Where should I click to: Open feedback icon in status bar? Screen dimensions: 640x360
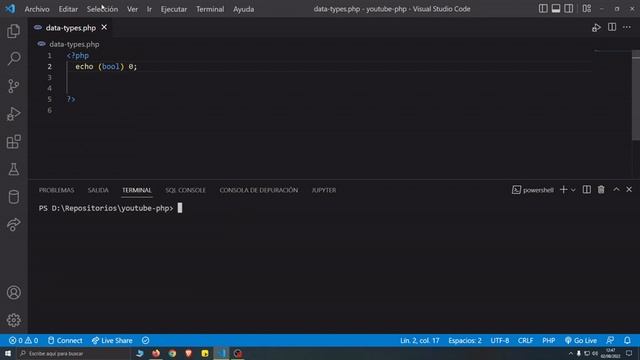click(x=610, y=340)
